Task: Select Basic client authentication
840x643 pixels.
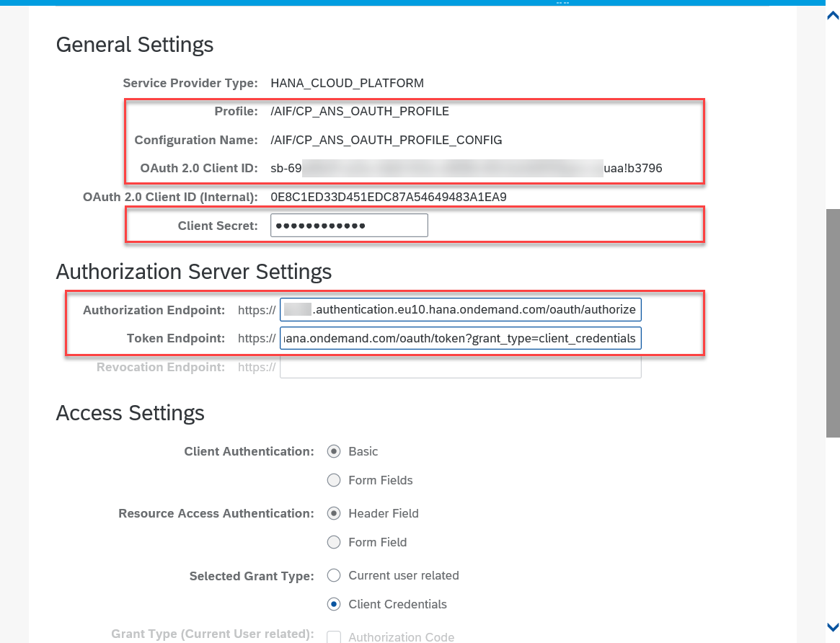Action: (x=334, y=451)
